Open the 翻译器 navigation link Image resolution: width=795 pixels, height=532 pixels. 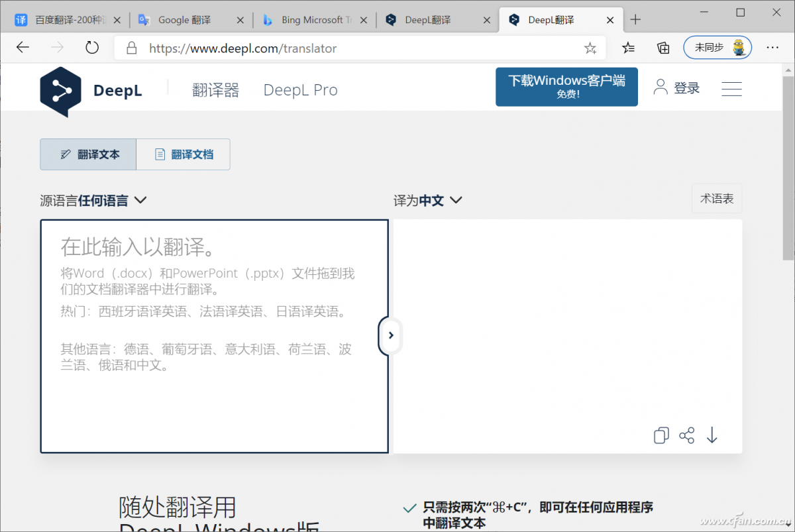(x=215, y=90)
